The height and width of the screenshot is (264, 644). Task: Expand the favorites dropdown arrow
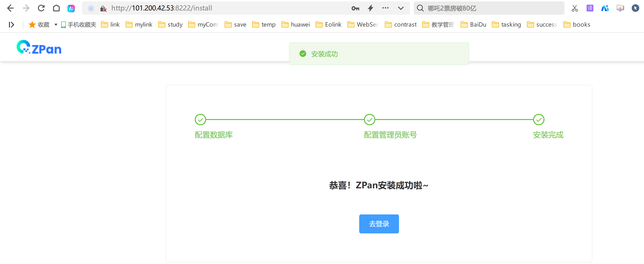tap(56, 24)
